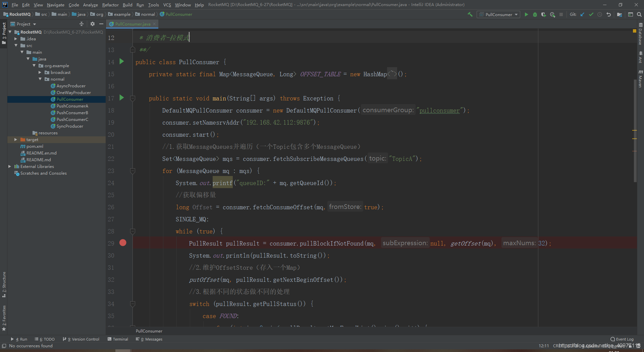
Task: Open Search Everywhere magnifier
Action: pos(639,14)
